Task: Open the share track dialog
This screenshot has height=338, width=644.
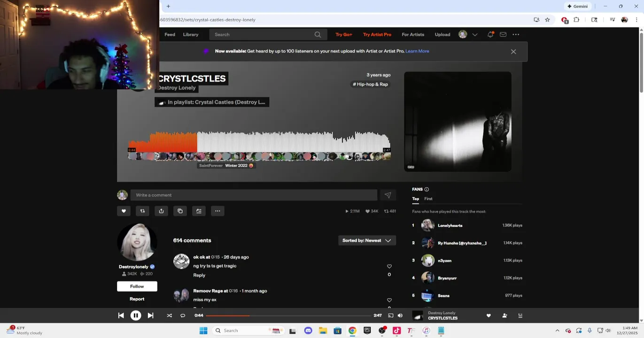Action: point(161,211)
